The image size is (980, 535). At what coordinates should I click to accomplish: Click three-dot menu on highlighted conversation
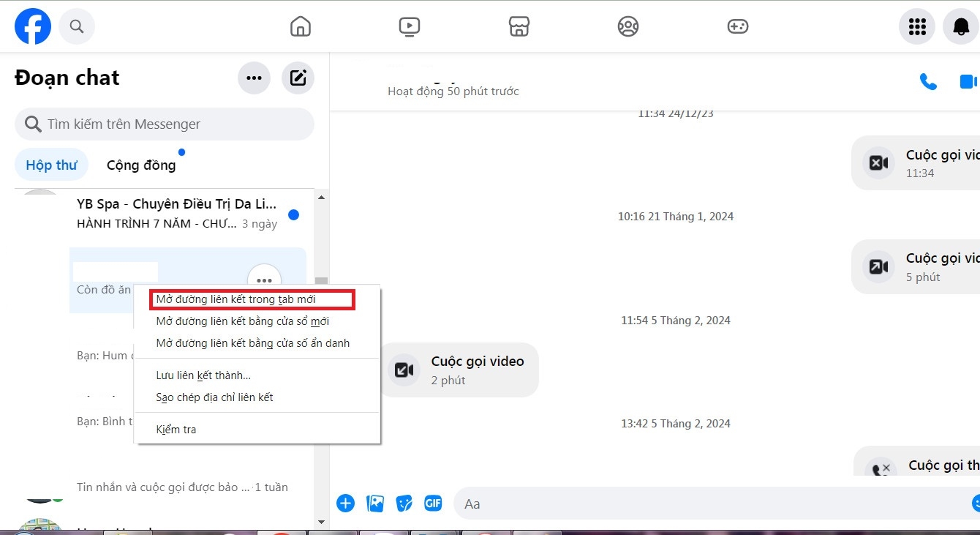click(265, 280)
